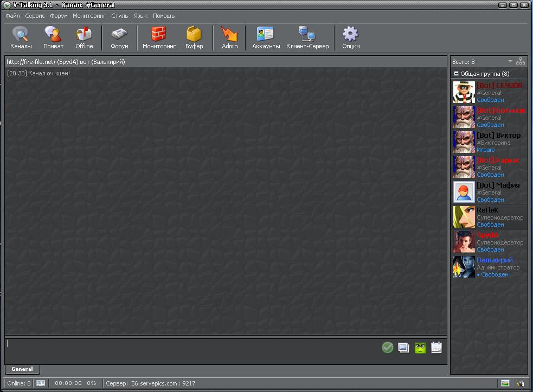Collapse the Общая группа (8) group
This screenshot has width=533, height=392.
point(456,73)
